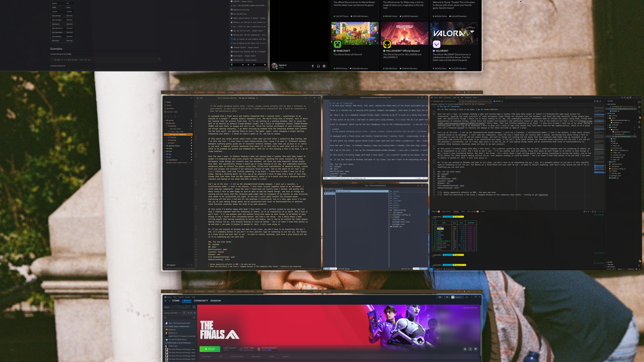644x362 pixels.
Task: Collapse 04 THERE WAS A REMASTER collection
Action: pos(165,326)
